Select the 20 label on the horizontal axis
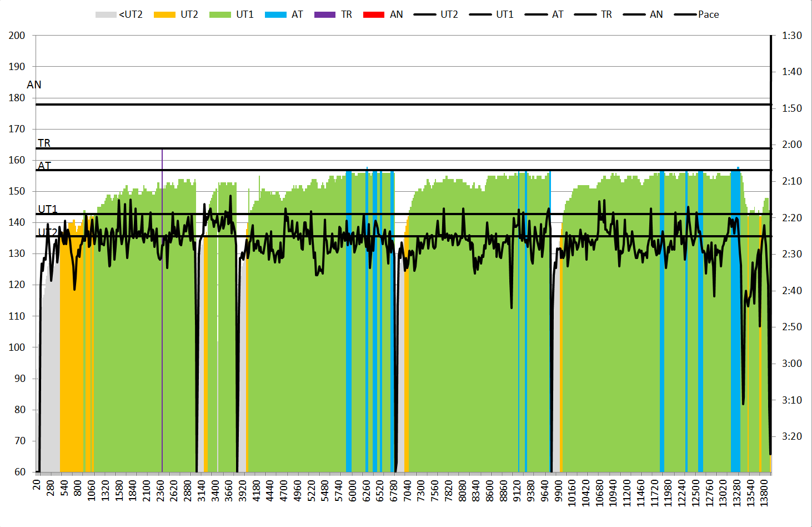This screenshot has height=527, width=812. (37, 485)
